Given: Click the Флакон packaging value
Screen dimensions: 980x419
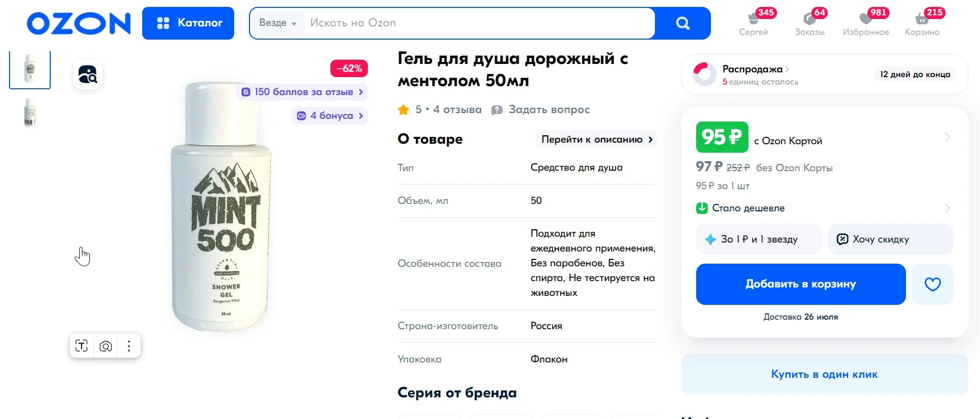Looking at the screenshot, I should pos(549,359).
